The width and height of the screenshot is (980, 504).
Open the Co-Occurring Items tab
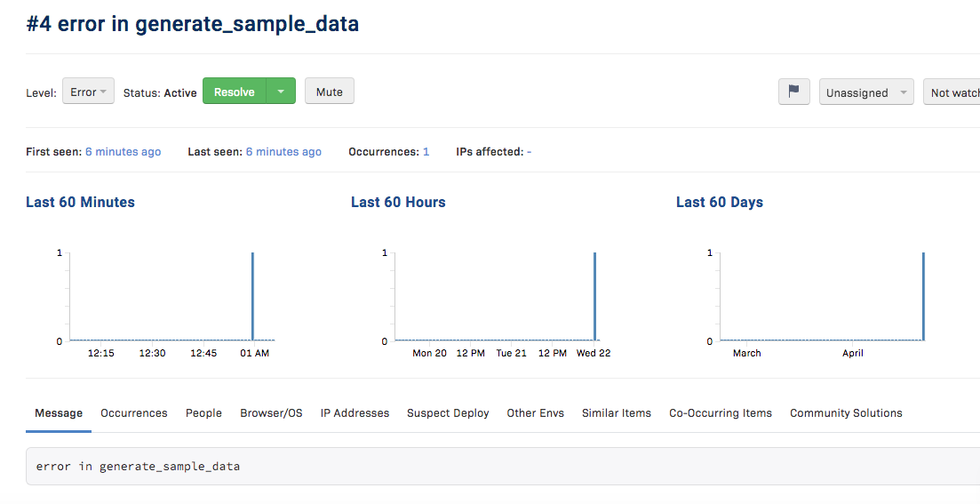[720, 413]
